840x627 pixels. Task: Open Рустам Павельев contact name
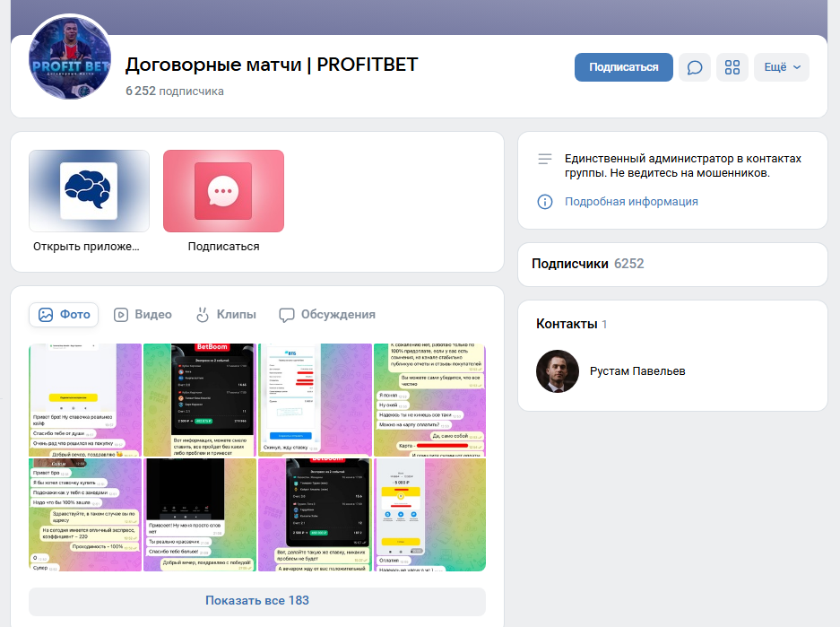pos(637,370)
